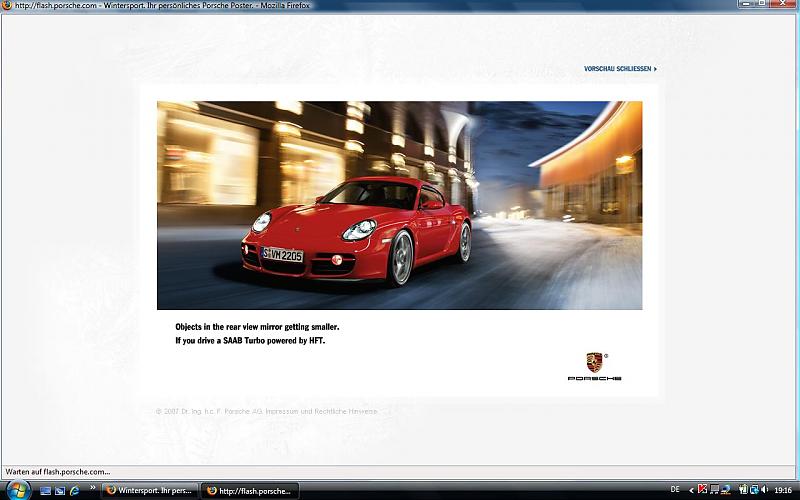Click 'If you drive a SAAB Turbo' caption line
Image resolution: width=800 pixels, height=500 pixels.
(250, 340)
